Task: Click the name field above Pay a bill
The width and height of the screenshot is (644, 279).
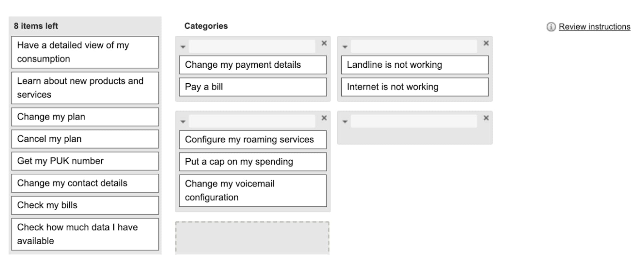Action: click(x=252, y=46)
